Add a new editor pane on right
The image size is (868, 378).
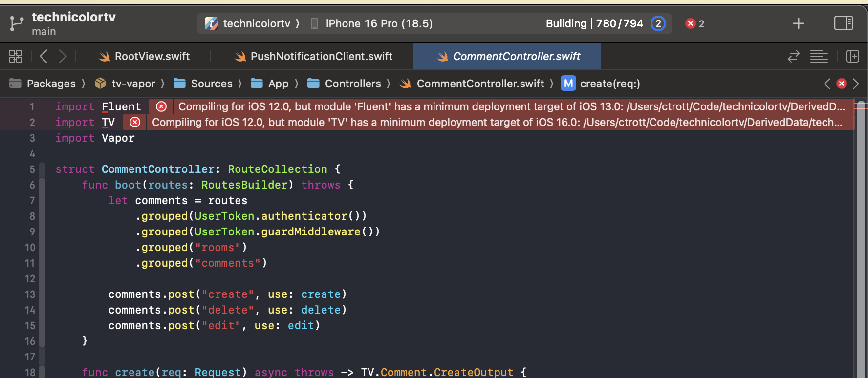point(852,56)
